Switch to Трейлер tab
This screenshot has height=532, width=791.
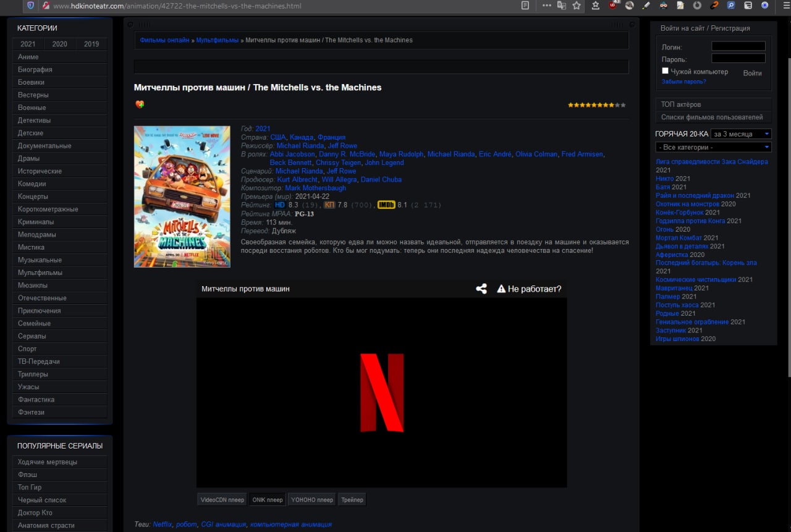tap(352, 499)
